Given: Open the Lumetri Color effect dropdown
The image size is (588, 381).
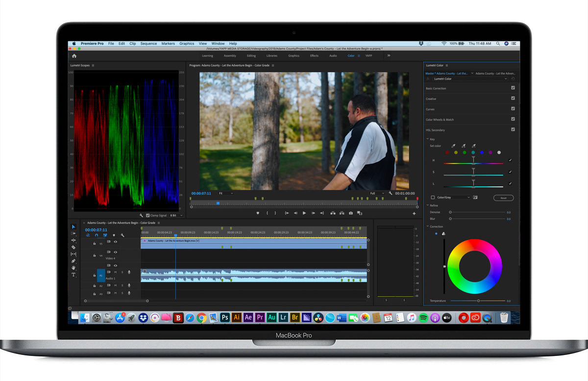Looking at the screenshot, I should coord(470,78).
